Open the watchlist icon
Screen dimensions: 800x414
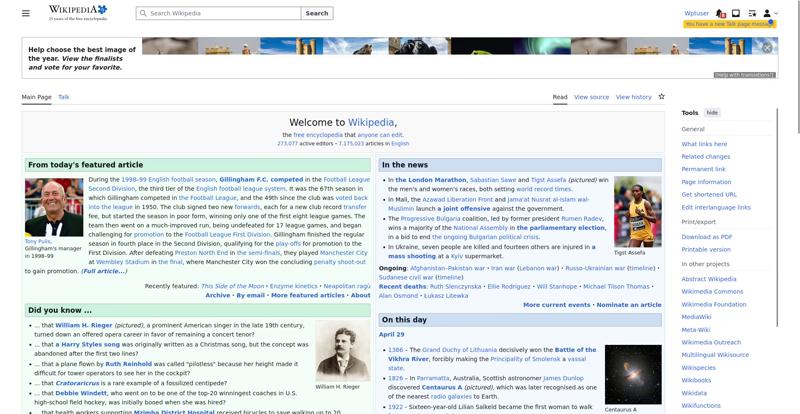tap(752, 13)
